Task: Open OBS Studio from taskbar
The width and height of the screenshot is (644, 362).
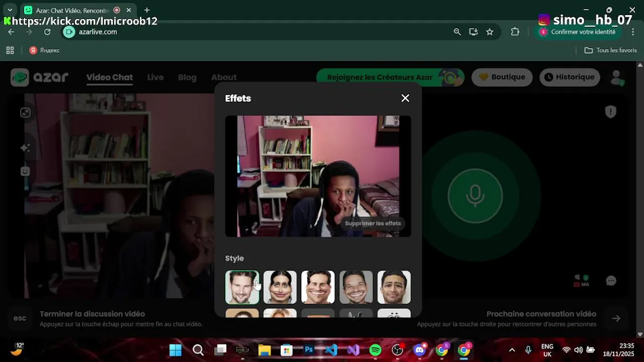Action: coord(397,350)
